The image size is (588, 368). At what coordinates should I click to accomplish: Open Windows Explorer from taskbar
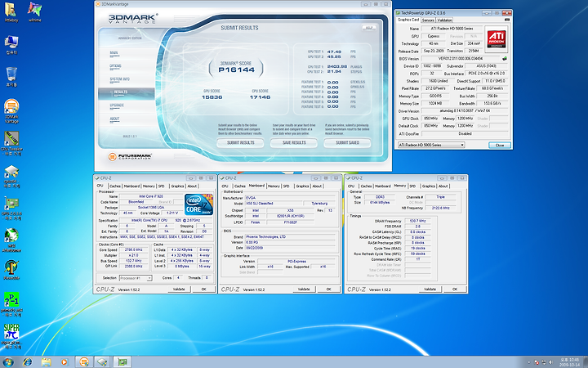(46, 362)
